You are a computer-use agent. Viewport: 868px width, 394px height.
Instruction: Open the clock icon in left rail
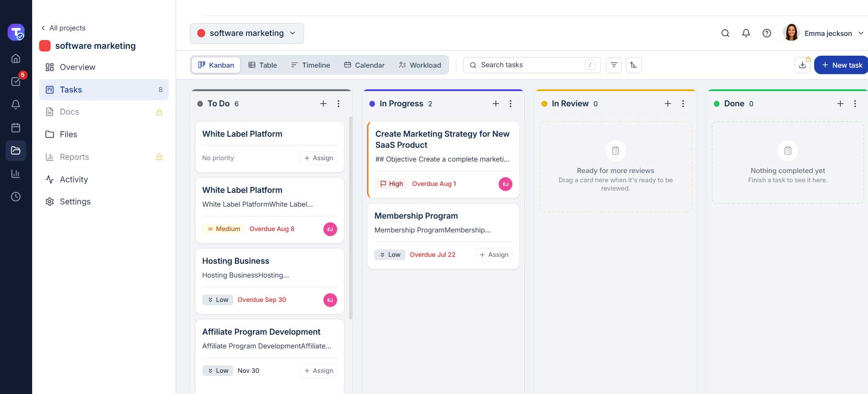pos(16,197)
